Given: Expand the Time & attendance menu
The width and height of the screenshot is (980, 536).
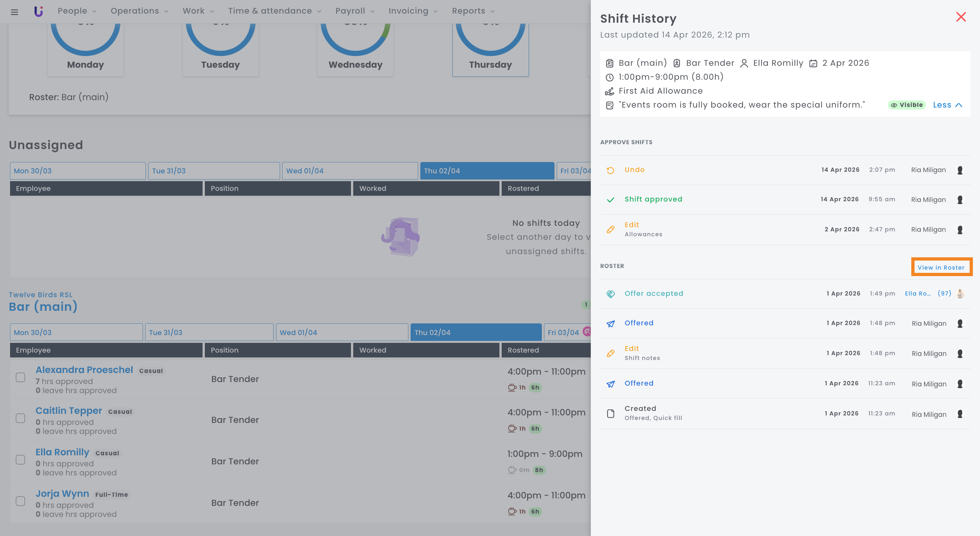Looking at the screenshot, I should tap(274, 11).
